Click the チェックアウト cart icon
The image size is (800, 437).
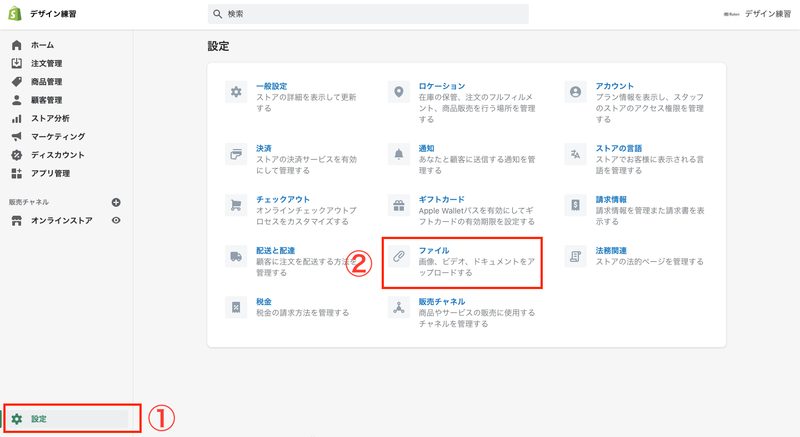236,205
